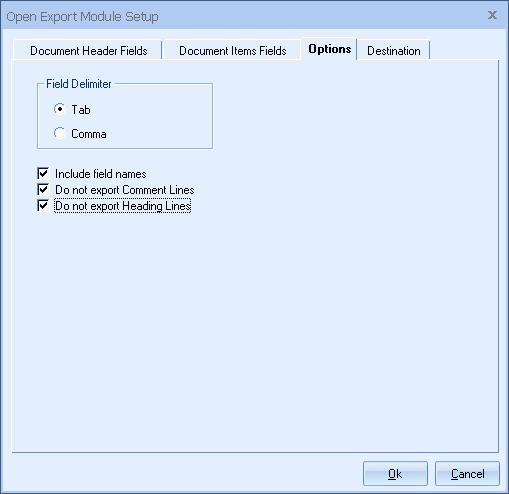Open the Document Items Fields tab
Image resolution: width=509 pixels, height=494 pixels.
tap(232, 51)
